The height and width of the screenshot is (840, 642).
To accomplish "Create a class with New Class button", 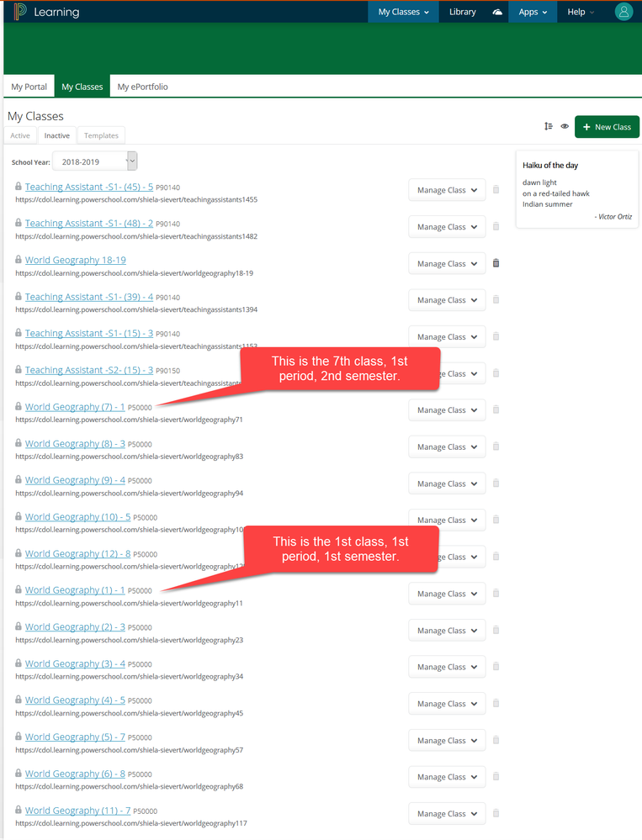I will [606, 127].
